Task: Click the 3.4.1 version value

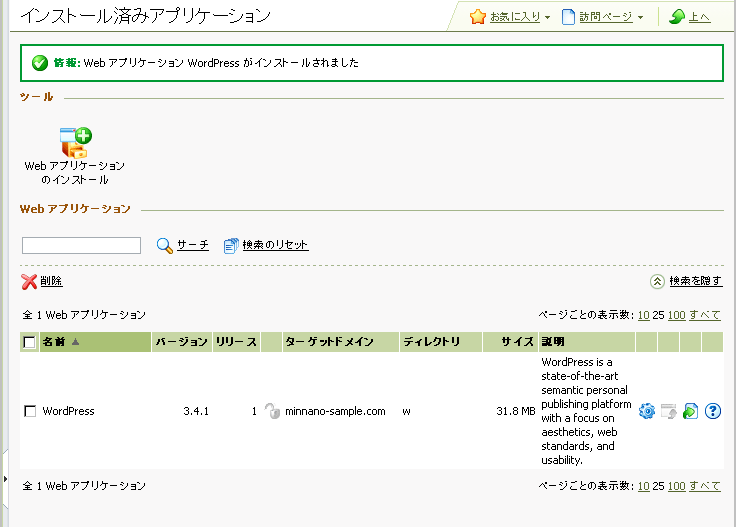Action: point(196,412)
